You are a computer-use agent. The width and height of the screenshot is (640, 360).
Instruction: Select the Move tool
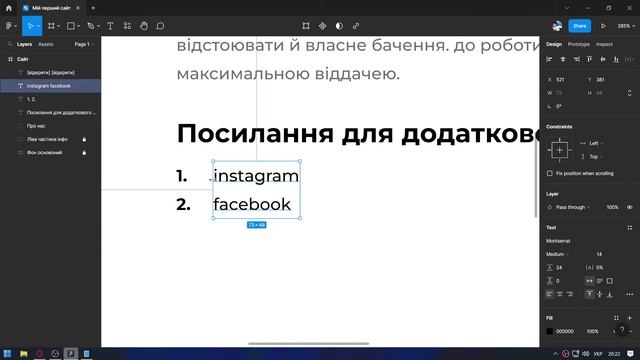point(30,26)
